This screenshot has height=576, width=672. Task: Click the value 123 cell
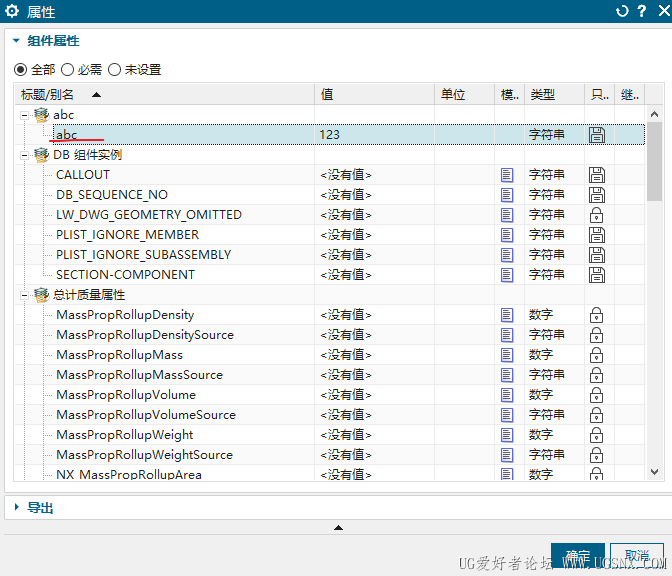375,135
